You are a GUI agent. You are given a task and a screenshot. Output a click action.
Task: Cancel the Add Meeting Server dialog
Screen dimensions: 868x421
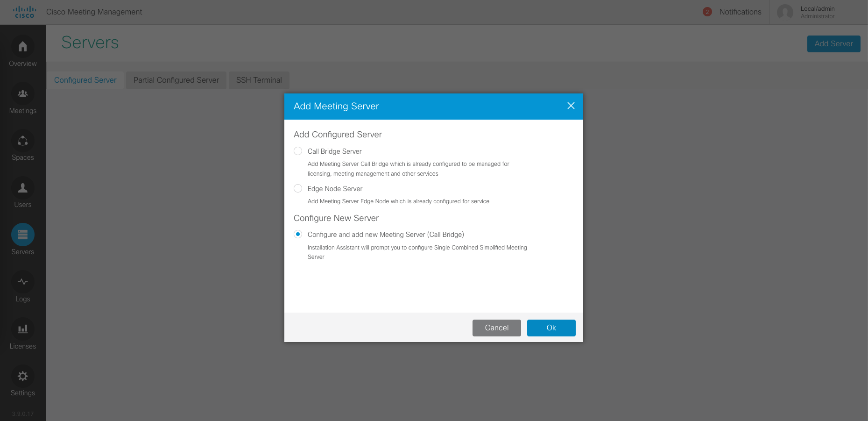pos(496,328)
